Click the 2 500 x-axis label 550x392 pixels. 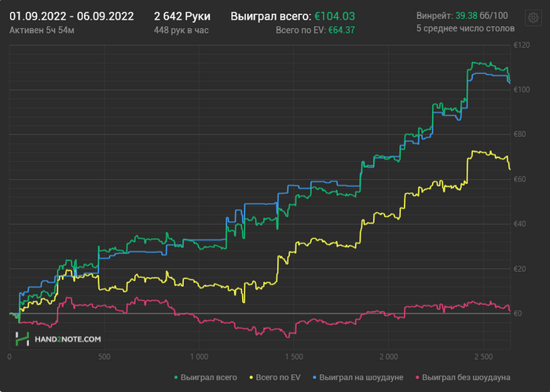[x=483, y=357]
